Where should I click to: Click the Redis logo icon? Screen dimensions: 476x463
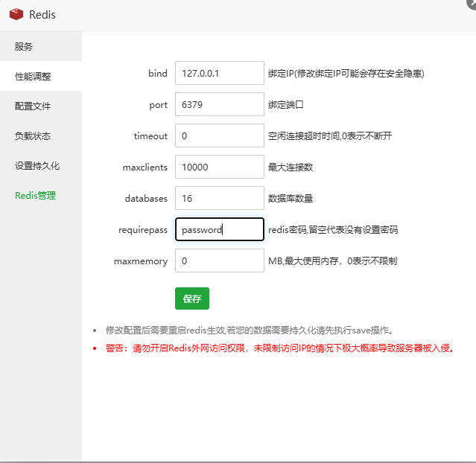click(x=16, y=14)
